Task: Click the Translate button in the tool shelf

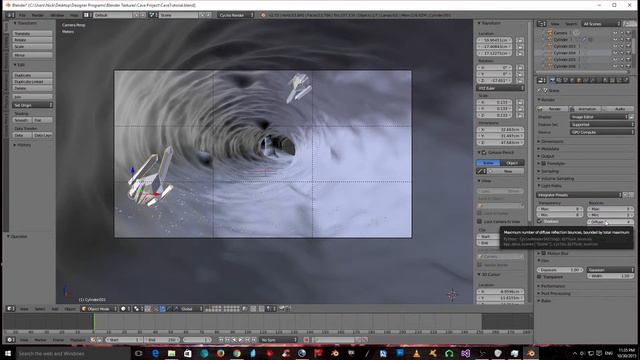Action: click(32, 33)
